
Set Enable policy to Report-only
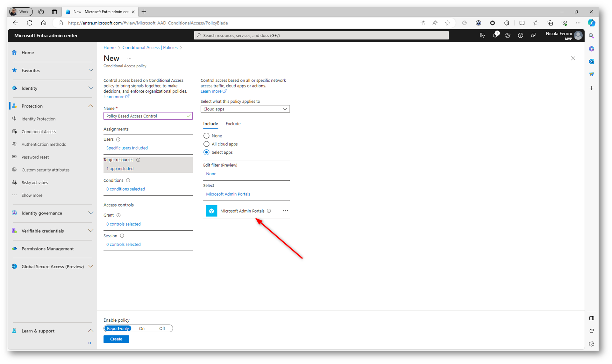point(118,328)
